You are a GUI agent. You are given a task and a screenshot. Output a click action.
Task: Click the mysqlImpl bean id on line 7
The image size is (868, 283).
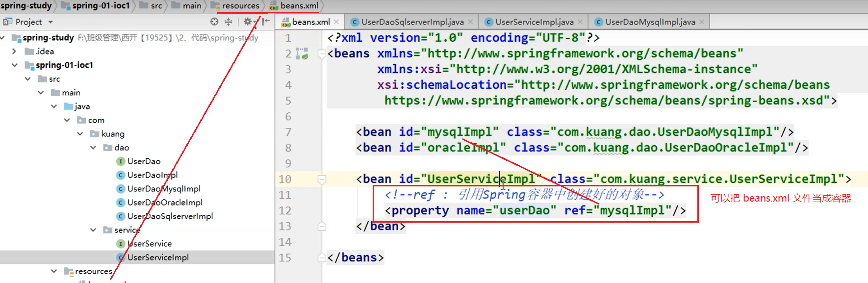pyautogui.click(x=460, y=132)
